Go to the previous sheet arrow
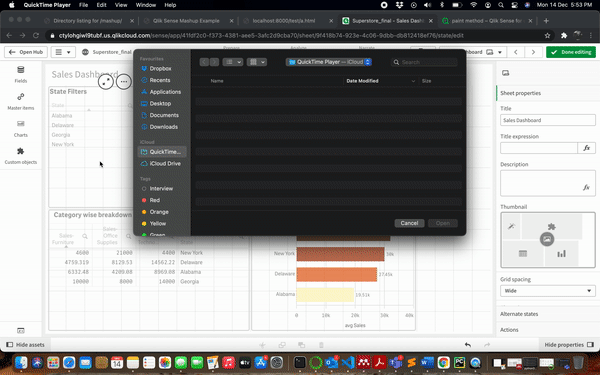The height and width of the screenshot is (375, 600). [x=516, y=52]
